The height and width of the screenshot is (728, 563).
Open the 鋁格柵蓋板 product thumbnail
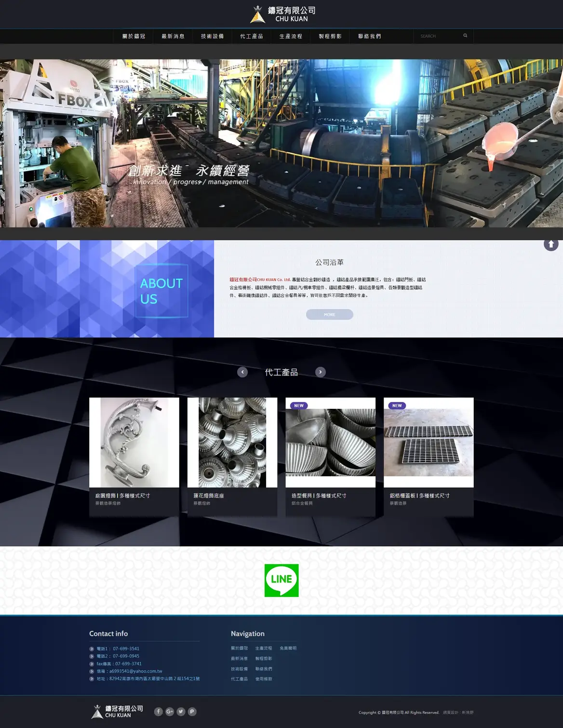click(x=429, y=443)
